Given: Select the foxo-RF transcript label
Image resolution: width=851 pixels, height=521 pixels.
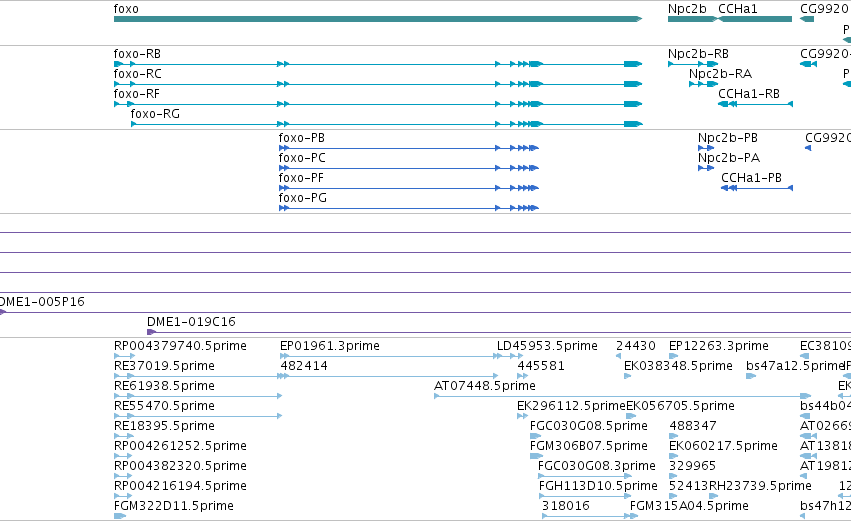Looking at the screenshot, I should [137, 94].
